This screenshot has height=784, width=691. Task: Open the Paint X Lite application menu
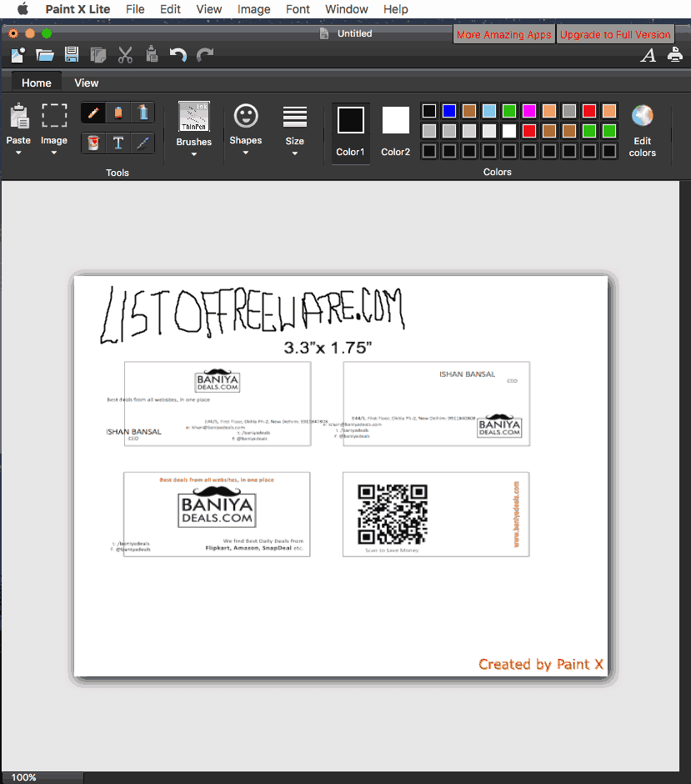pyautogui.click(x=78, y=9)
